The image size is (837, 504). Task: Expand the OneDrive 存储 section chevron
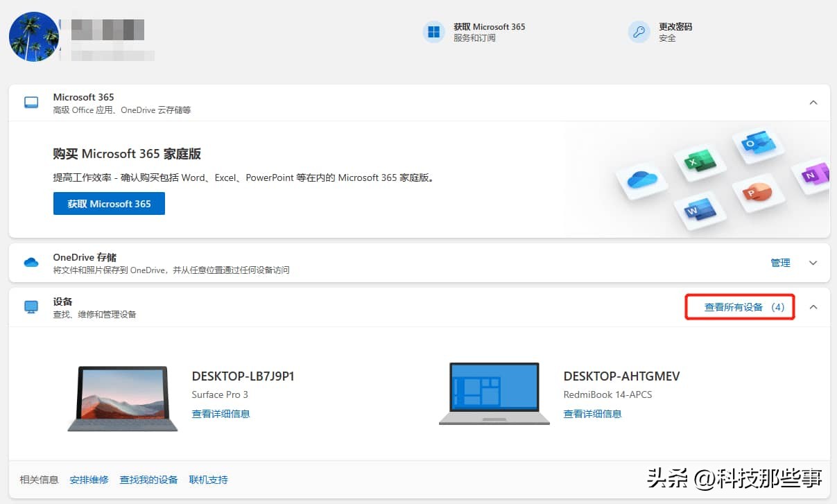(x=813, y=263)
